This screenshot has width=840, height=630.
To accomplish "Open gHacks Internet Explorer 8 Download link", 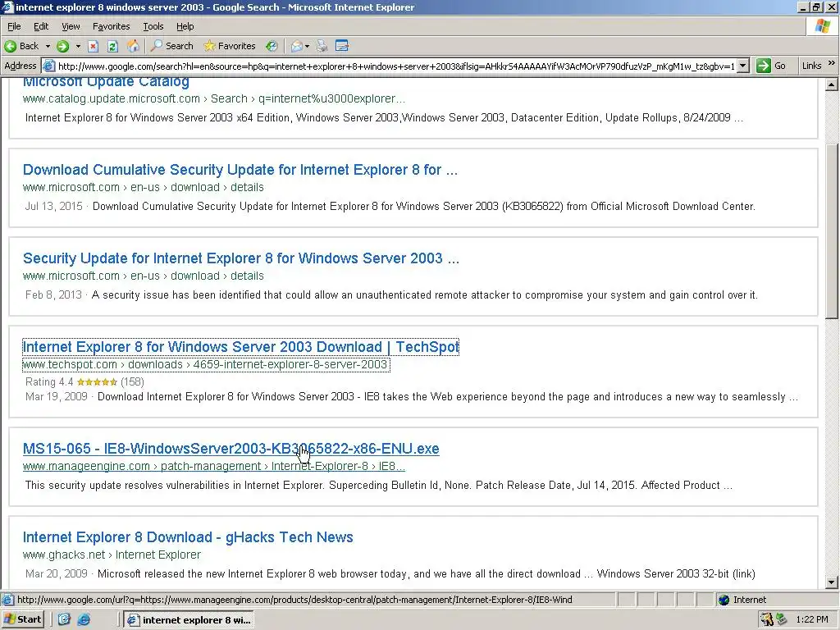I will [x=188, y=537].
